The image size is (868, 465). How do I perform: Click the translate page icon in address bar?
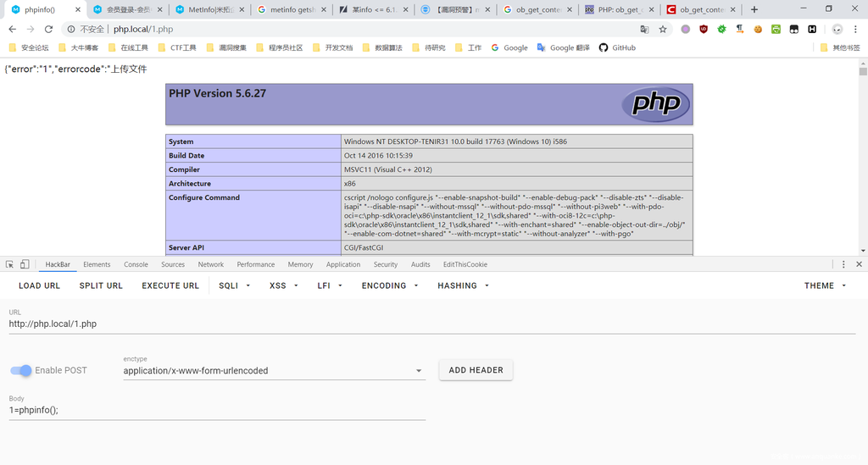point(644,29)
